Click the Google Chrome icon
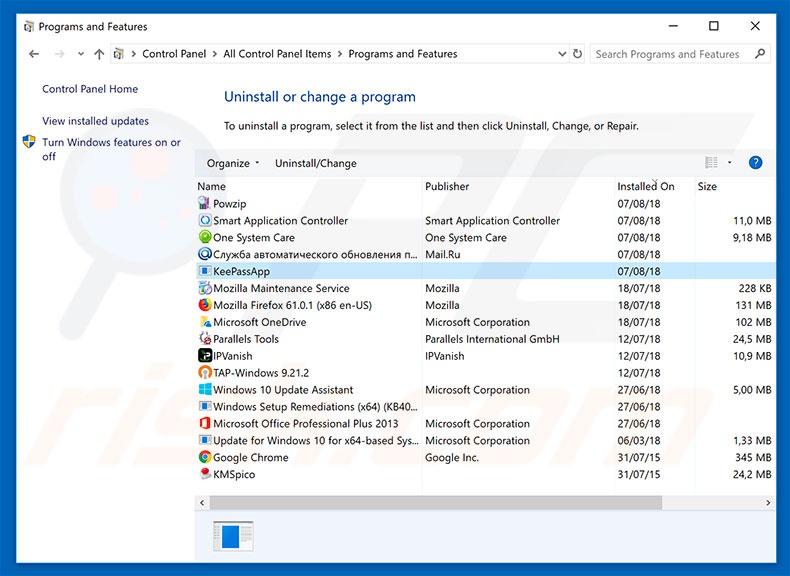The height and width of the screenshot is (576, 790). (205, 457)
